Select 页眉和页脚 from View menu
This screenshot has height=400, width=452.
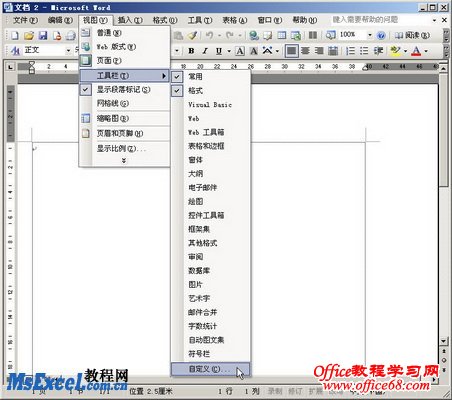click(124, 134)
